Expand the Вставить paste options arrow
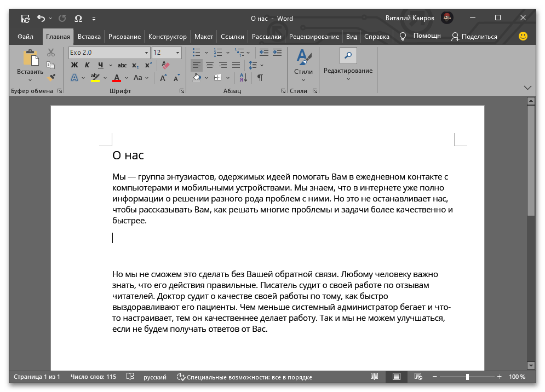 [30, 80]
